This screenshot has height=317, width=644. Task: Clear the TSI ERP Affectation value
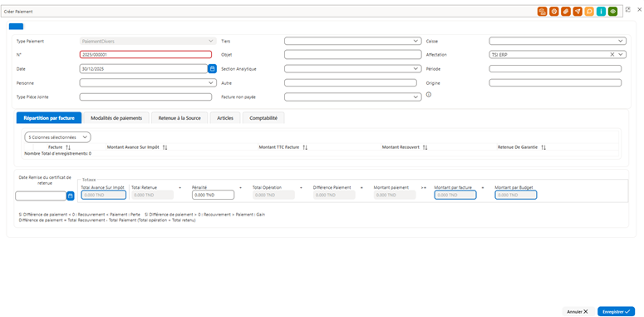coord(612,54)
